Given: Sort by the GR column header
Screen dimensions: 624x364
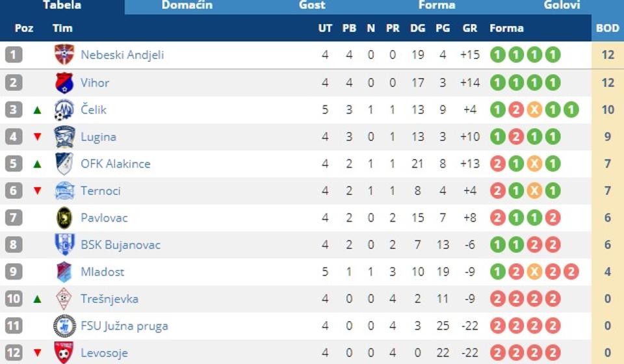Looking at the screenshot, I should coord(469,29).
